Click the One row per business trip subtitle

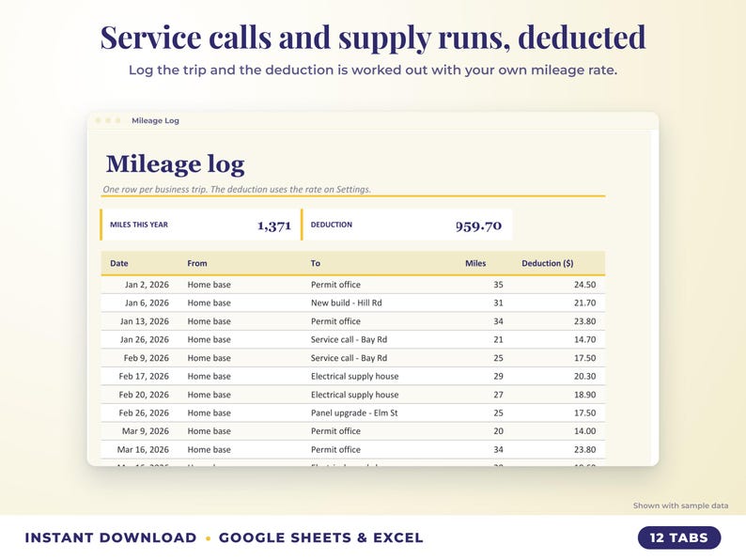237,190
